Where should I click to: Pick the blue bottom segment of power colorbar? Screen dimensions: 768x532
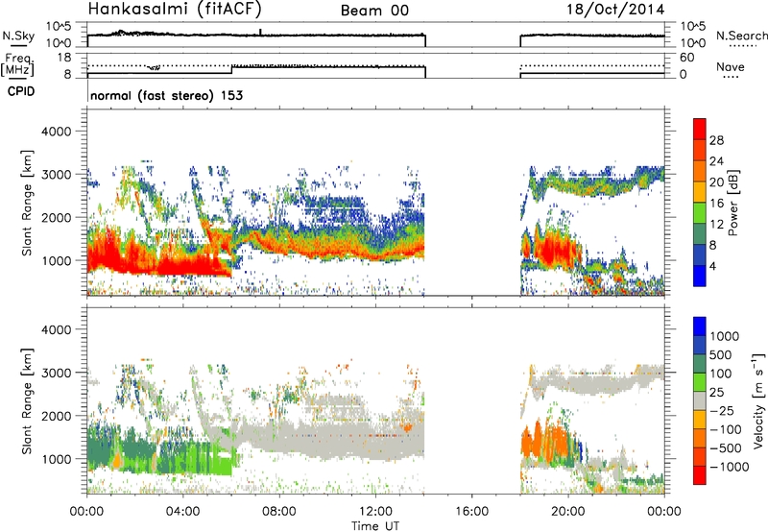[x=700, y=276]
